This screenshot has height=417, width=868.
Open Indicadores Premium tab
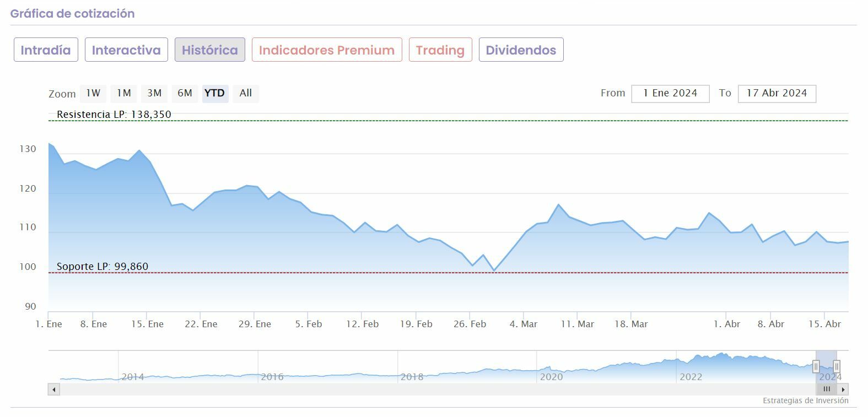click(327, 50)
